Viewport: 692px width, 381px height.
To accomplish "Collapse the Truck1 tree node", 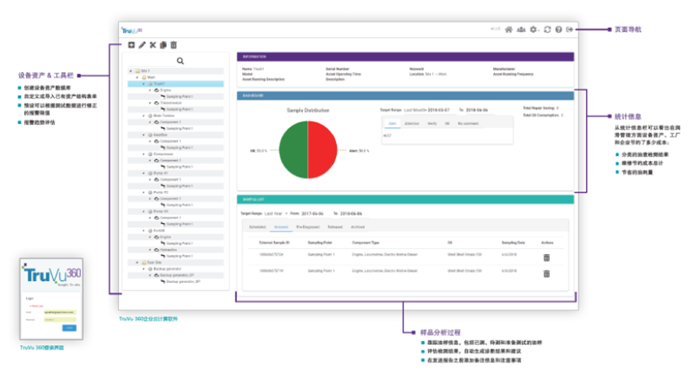I will [144, 83].
